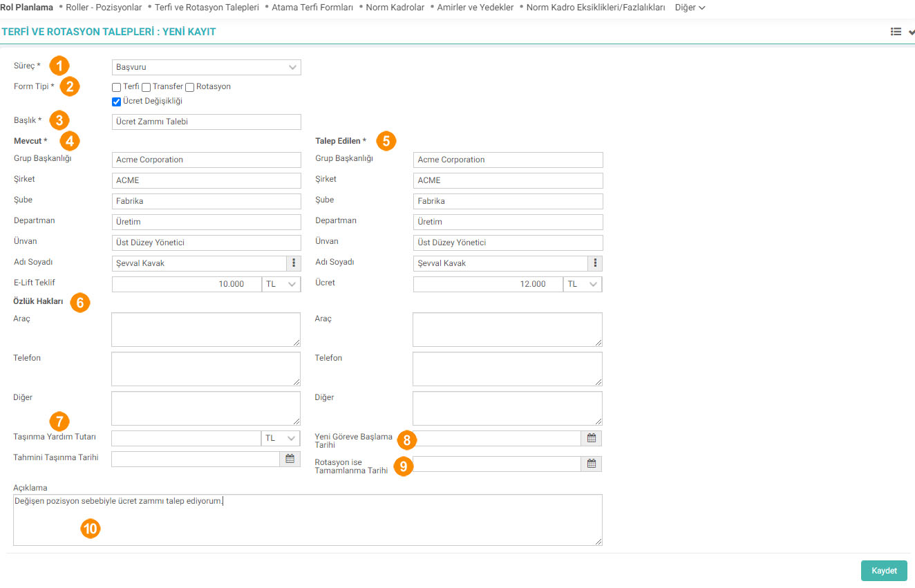Open list view icon in header
This screenshot has width=915, height=588.
point(896,32)
